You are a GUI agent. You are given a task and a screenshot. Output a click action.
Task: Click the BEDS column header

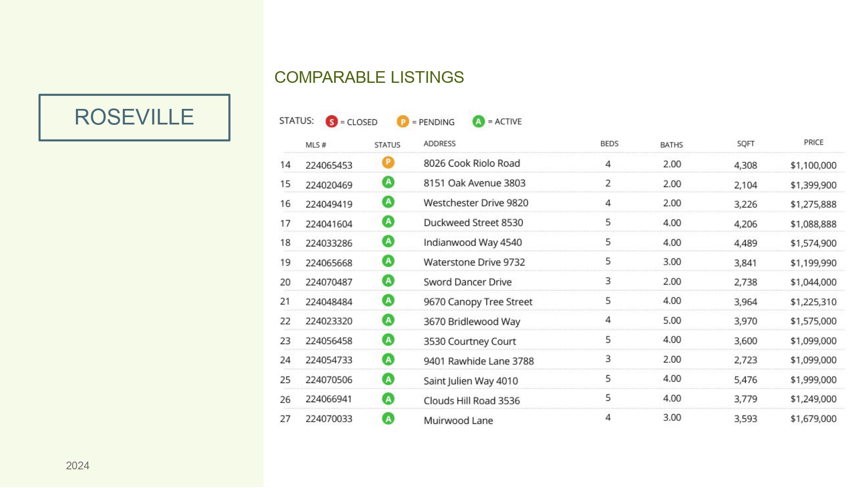(x=609, y=144)
